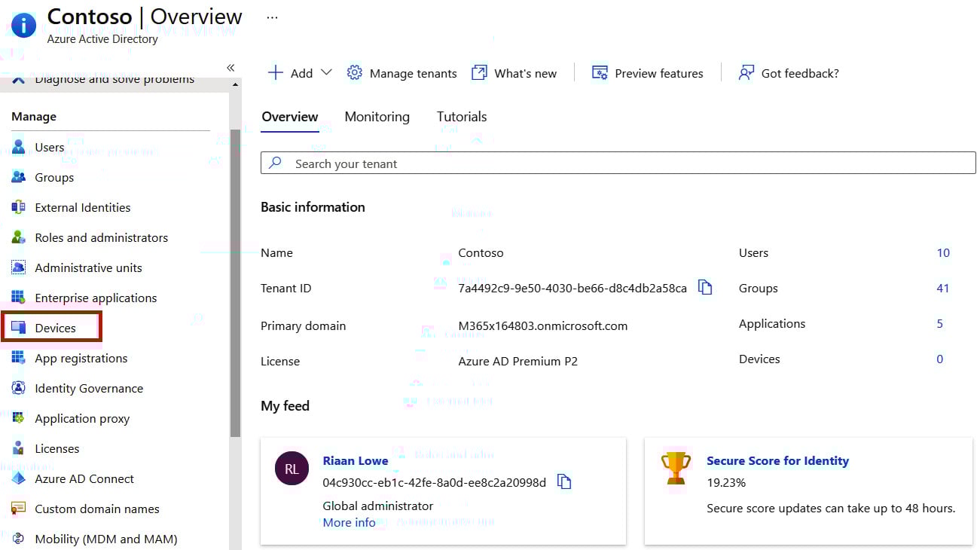Click the Global administrator role text
This screenshot has width=980, height=550.
click(x=378, y=506)
